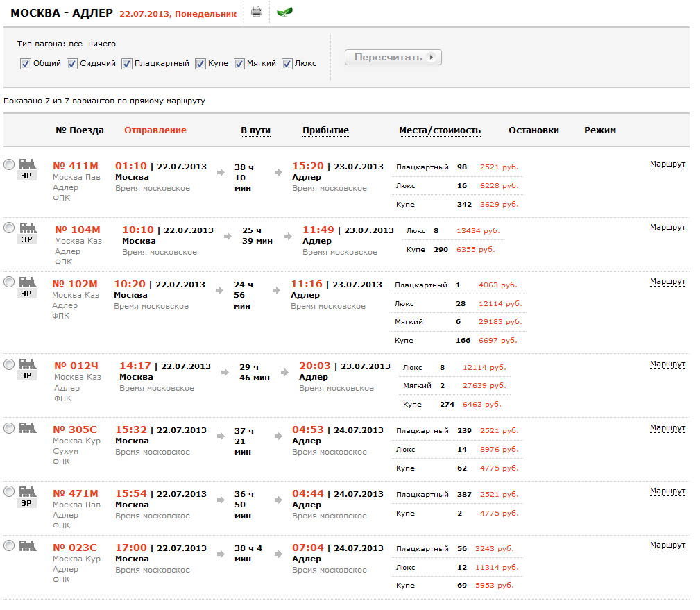Open Маршрут link for train 411М
700x610 pixels.
(667, 165)
